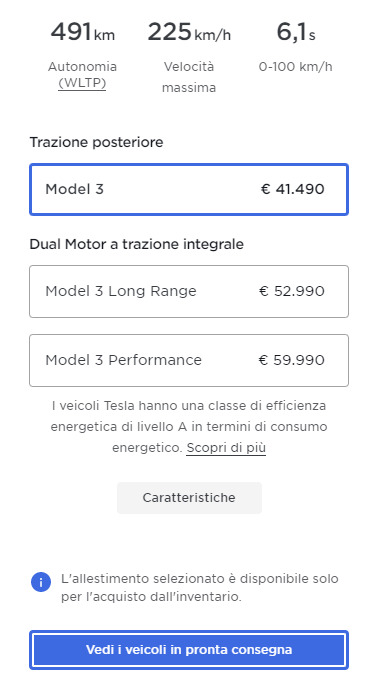
Task: Click the 225 km/h top speed figure
Action: (x=189, y=33)
